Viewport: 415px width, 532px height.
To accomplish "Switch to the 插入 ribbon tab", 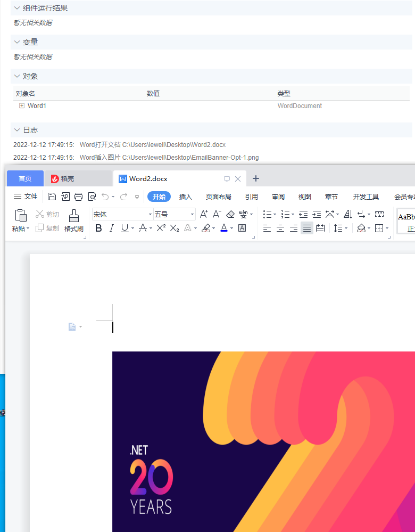I will pyautogui.click(x=186, y=197).
